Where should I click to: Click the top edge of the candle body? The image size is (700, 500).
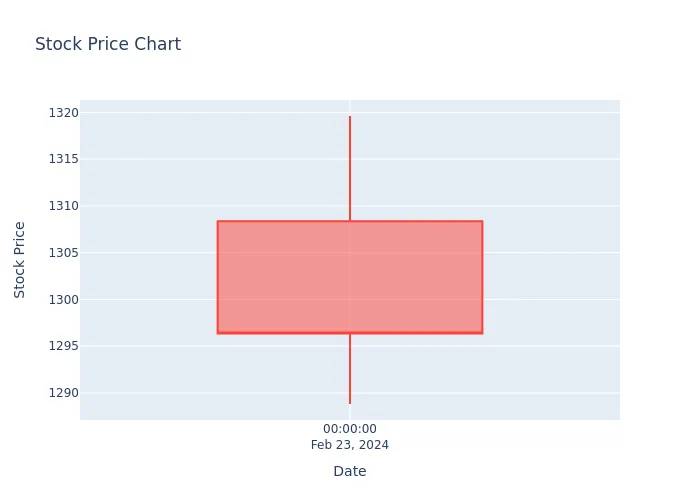[350, 221]
